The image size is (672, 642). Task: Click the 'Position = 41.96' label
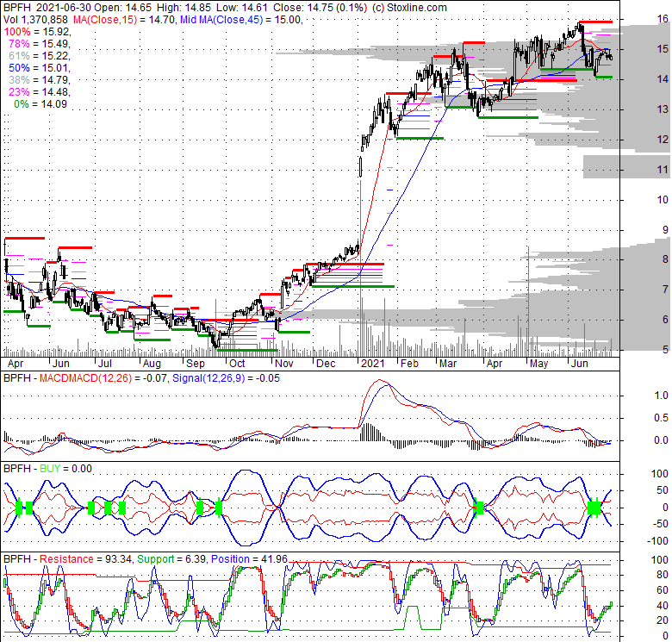(x=250, y=559)
